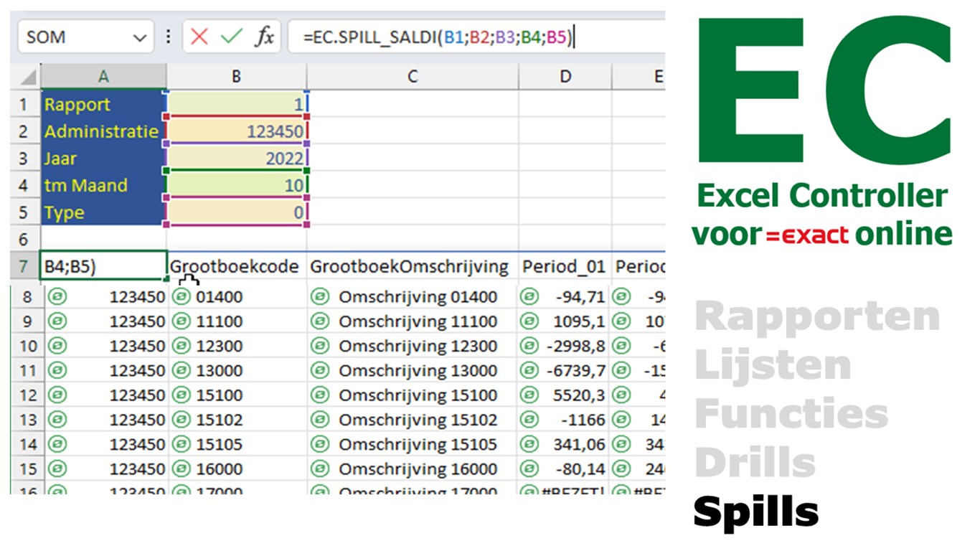Click the Administratie label cell
980x551 pixels.
click(x=104, y=131)
